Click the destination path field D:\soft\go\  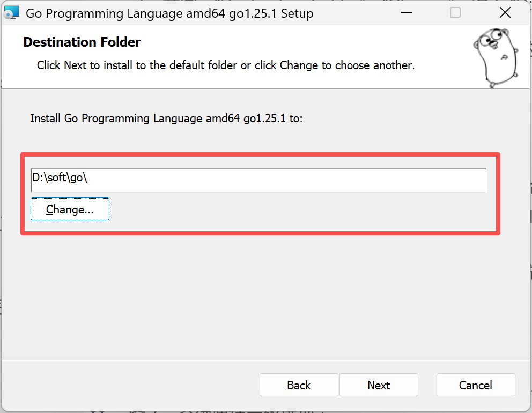coord(258,180)
